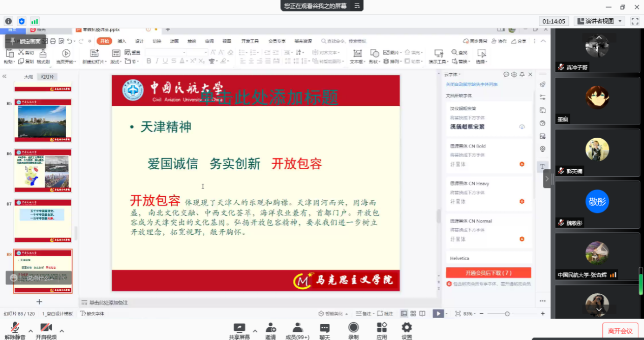The height and width of the screenshot is (340, 644).
Task: Open meeting Settings (设置) gear icon
Action: point(407,327)
